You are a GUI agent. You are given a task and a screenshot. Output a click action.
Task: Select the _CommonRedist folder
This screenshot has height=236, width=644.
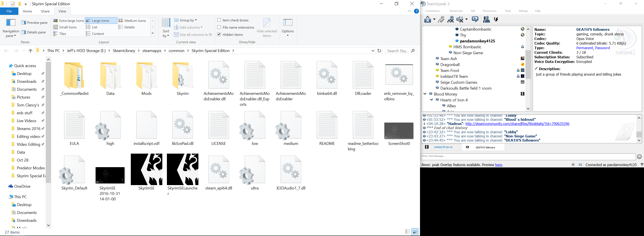[x=74, y=79]
